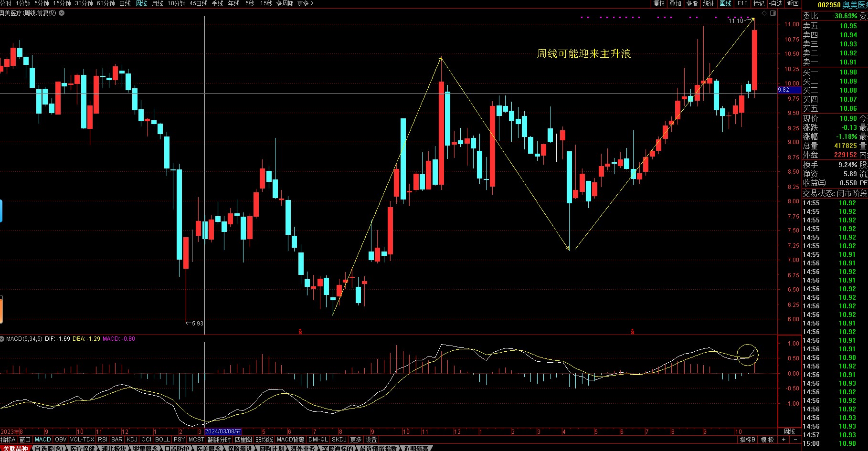The height and width of the screenshot is (451, 868).
Task: Select the MACD indicator tab
Action: click(42, 440)
